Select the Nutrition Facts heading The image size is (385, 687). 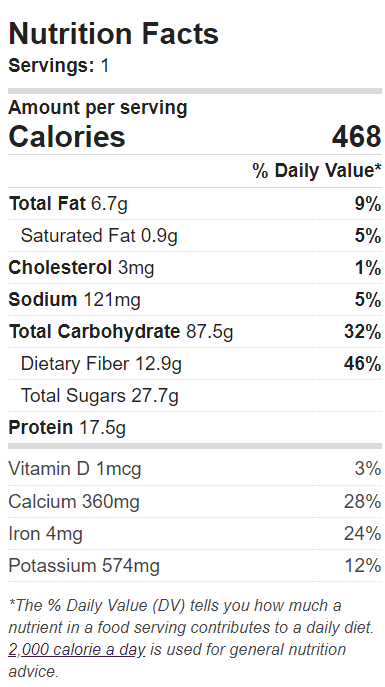point(113,33)
